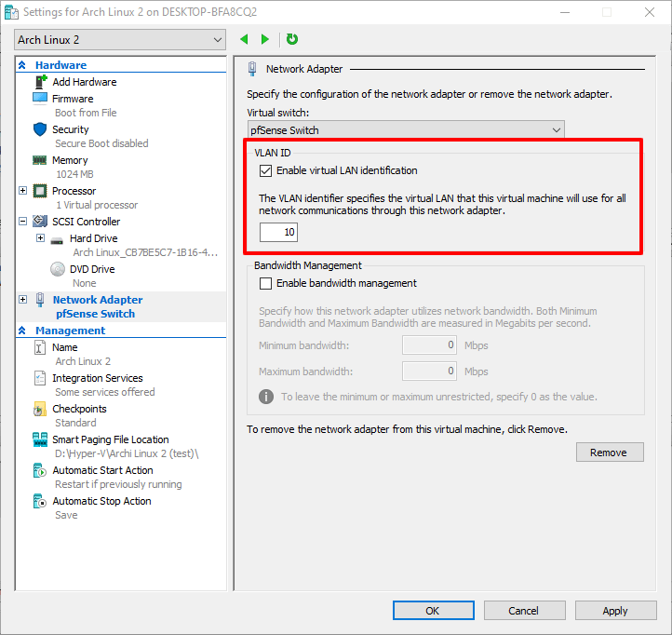Go to previous virtual machine green arrow

(x=244, y=39)
